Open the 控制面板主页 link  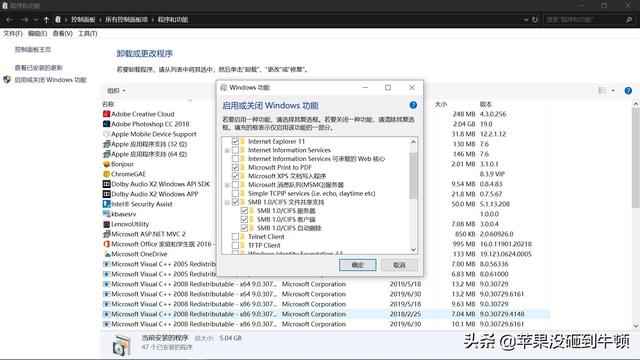[x=33, y=49]
